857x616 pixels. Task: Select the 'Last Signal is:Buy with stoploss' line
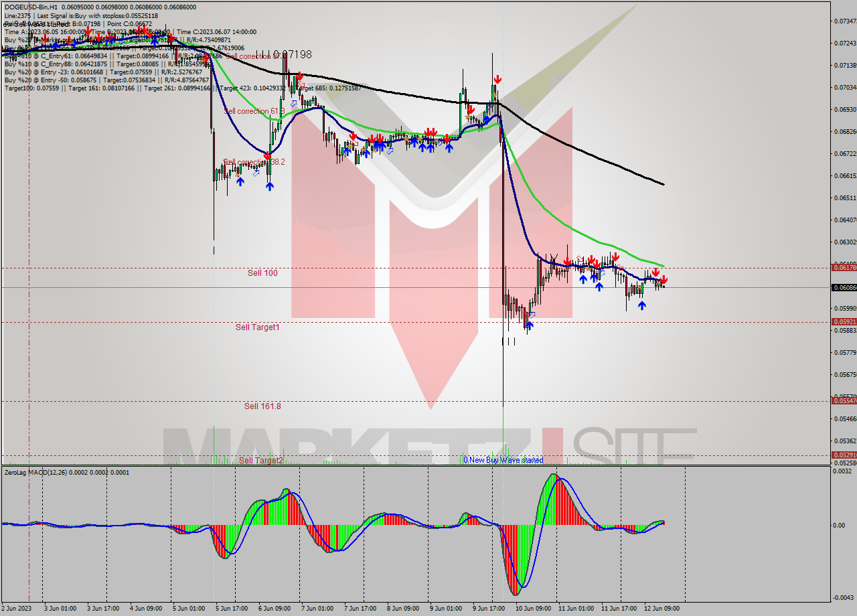97,15
